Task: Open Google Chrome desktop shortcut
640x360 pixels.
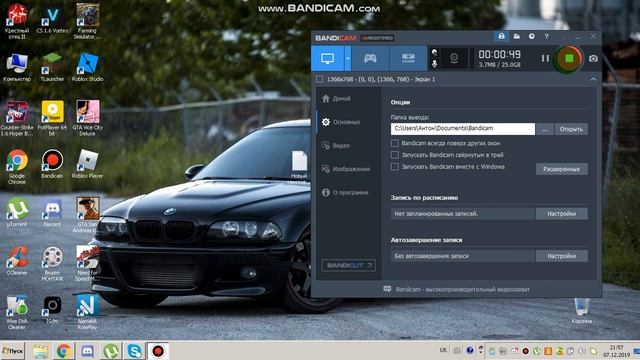Action: (17, 167)
